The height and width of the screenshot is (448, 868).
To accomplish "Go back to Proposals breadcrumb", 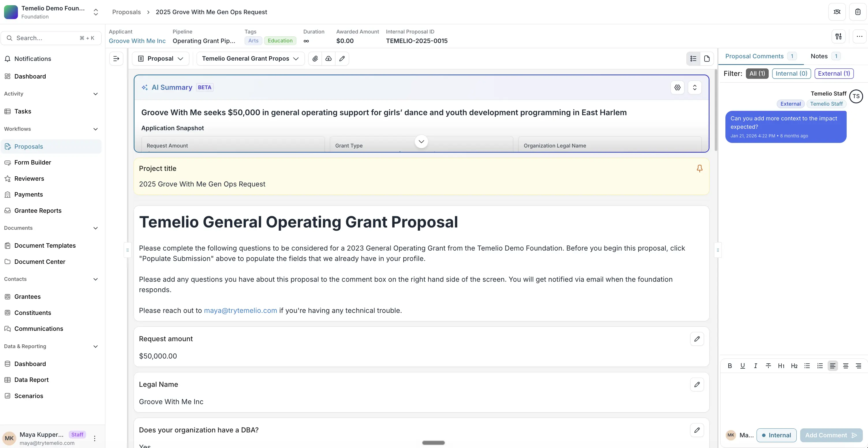I will click(x=126, y=12).
